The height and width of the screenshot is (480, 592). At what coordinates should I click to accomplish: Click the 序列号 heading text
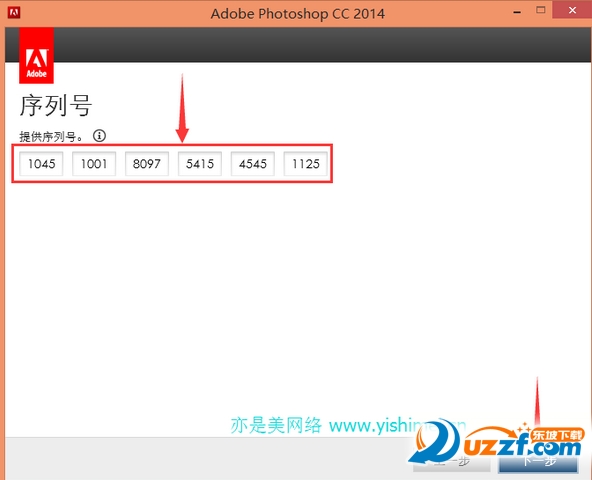pos(56,105)
